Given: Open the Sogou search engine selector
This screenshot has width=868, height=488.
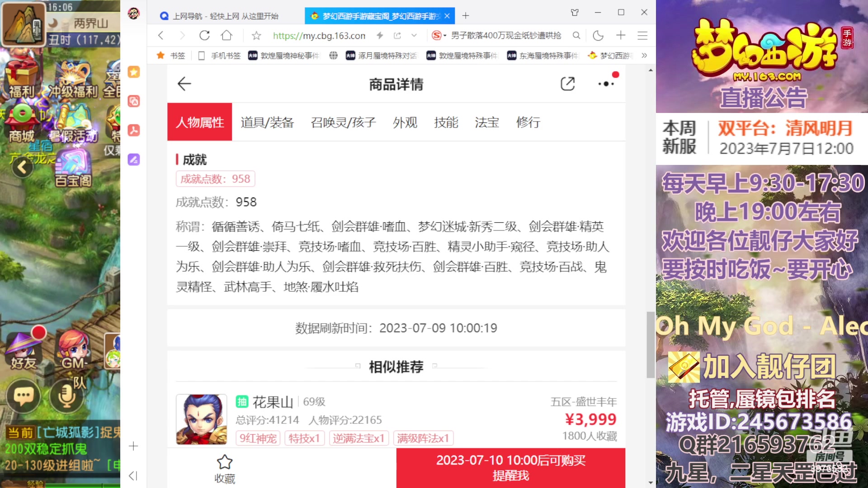Looking at the screenshot, I should (x=439, y=35).
